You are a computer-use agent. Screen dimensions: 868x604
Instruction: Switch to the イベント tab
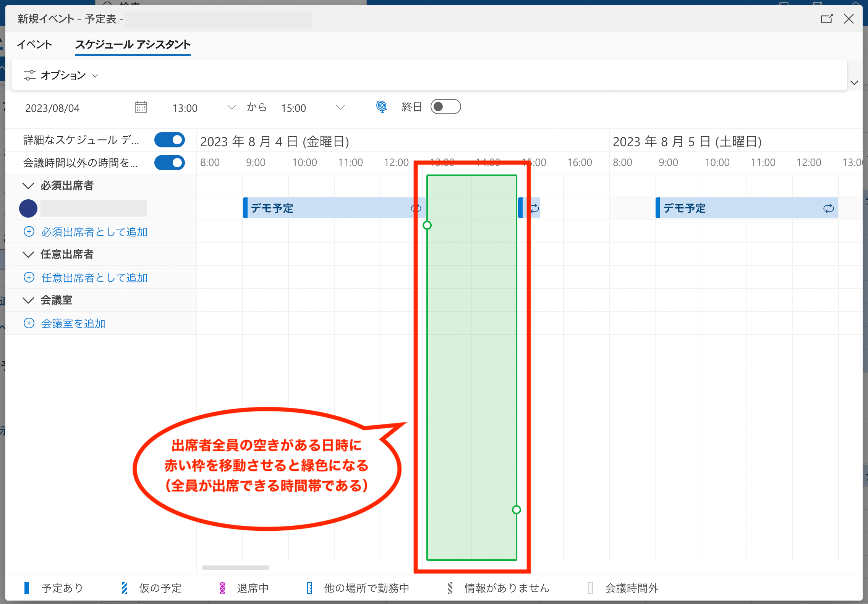click(34, 45)
